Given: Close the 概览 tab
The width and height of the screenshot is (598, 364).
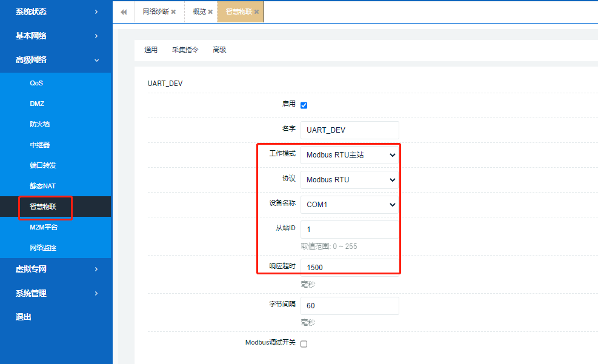Looking at the screenshot, I should click(210, 12).
